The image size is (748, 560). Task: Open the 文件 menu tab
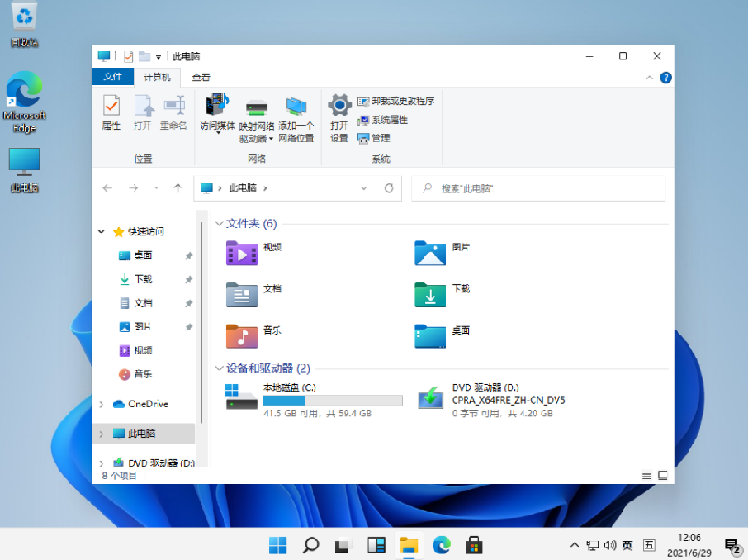click(x=112, y=76)
